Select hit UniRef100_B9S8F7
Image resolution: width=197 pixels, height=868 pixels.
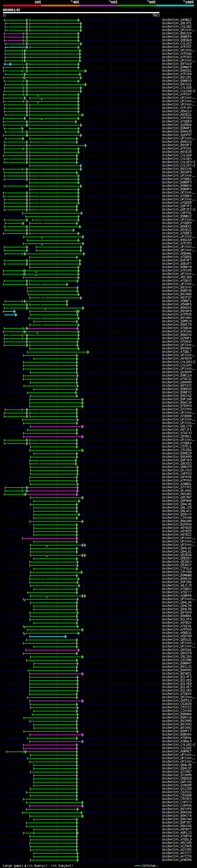177,145
